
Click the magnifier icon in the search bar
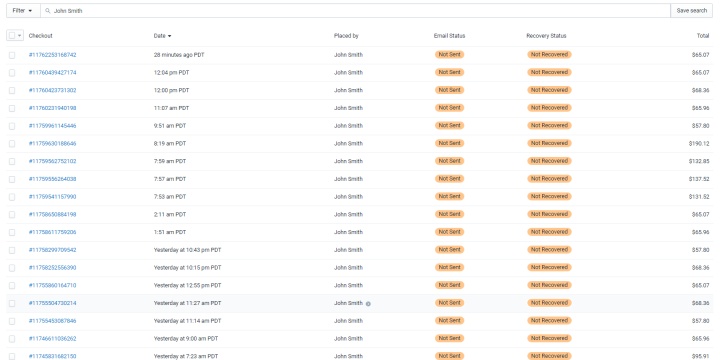(x=48, y=11)
